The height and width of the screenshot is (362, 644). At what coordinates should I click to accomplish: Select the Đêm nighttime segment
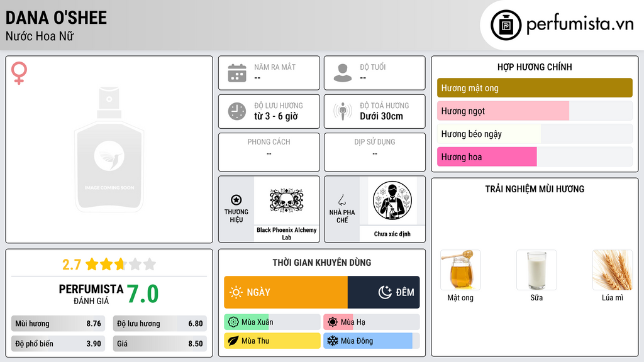(x=384, y=292)
